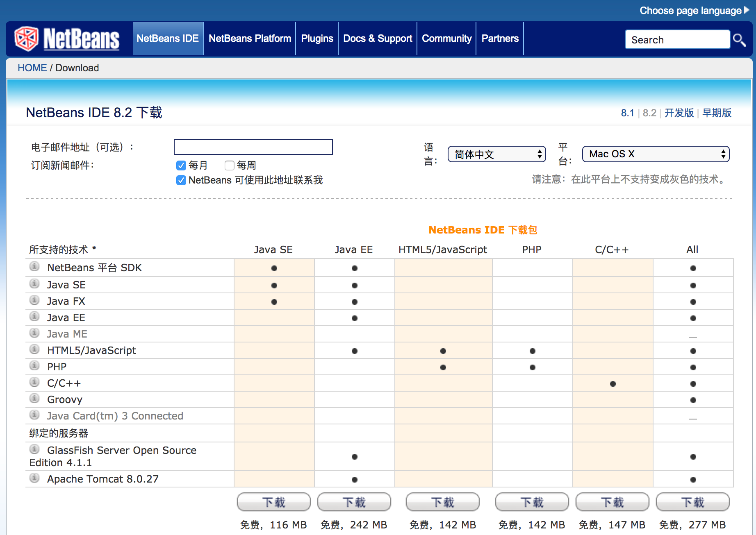Image resolution: width=756 pixels, height=535 pixels.
Task: Uncheck NetBeans 可使用此地址联系我 checkbox
Action: coord(181,180)
